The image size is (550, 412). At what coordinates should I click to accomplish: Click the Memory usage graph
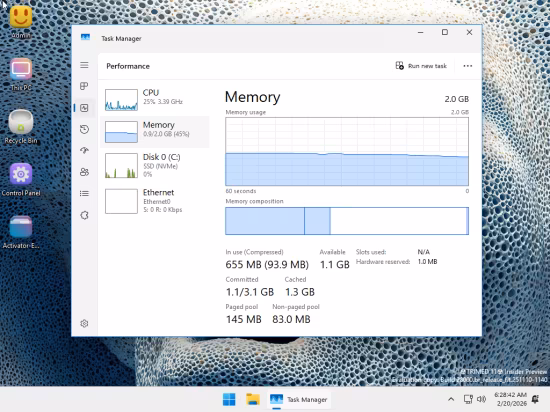point(347,151)
